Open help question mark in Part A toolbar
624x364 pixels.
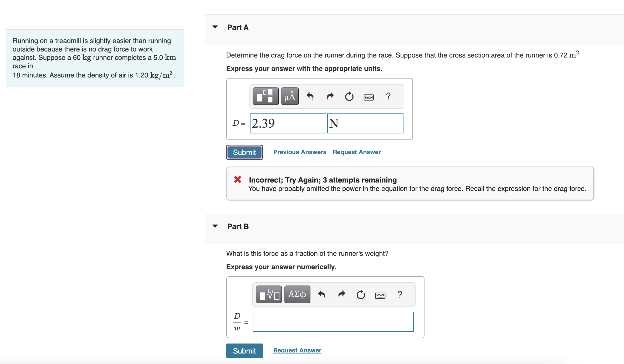point(388,96)
